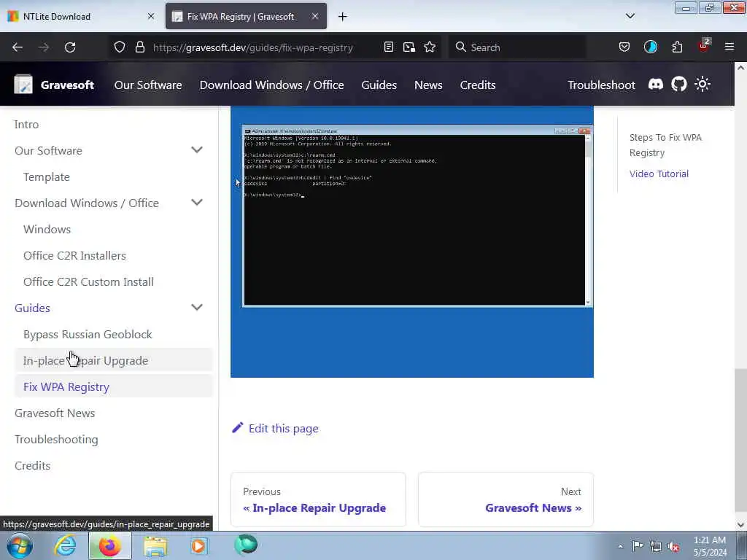Image resolution: width=747 pixels, height=560 pixels.
Task: Open Windows in the sidebar
Action: pyautogui.click(x=47, y=229)
